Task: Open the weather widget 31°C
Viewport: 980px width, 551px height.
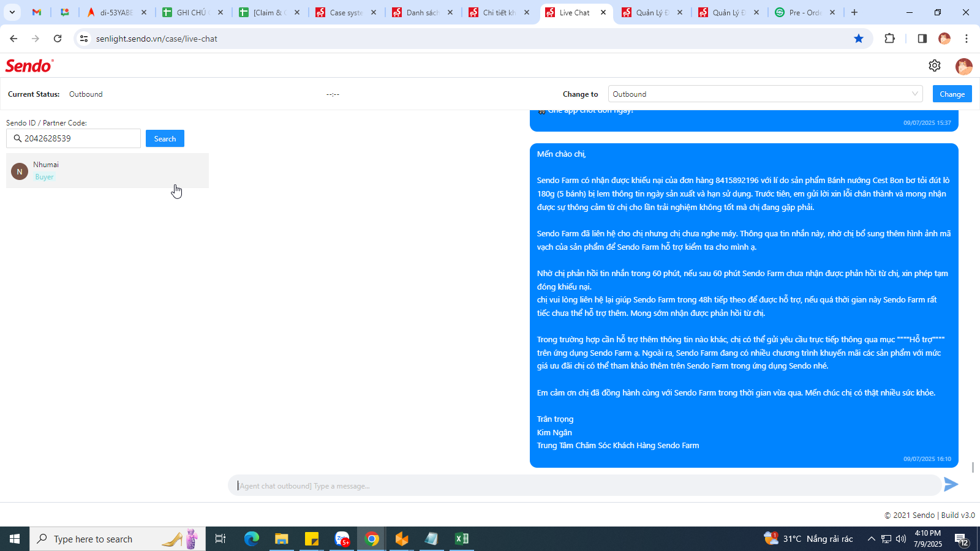Action: click(809, 539)
